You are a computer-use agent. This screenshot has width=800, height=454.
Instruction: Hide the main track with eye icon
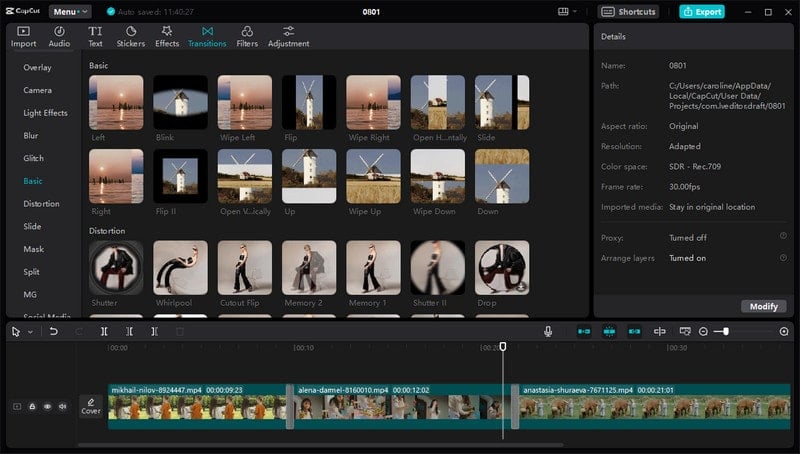coord(47,407)
